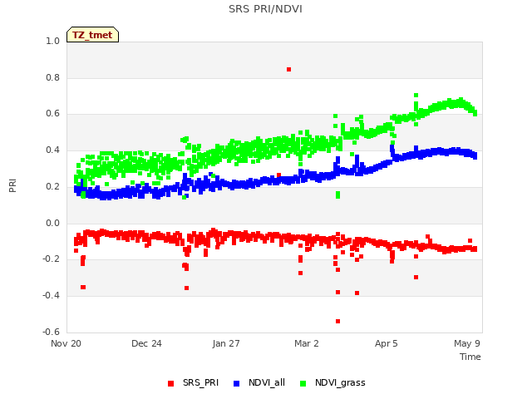The height and width of the screenshot is (399, 532).
Task: Click the Nov 20 x-axis tick
Action: pos(66,343)
